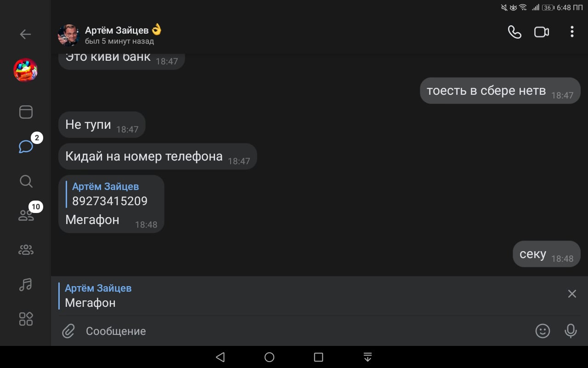Tap the user profile avatar in sidebar

tap(25, 70)
